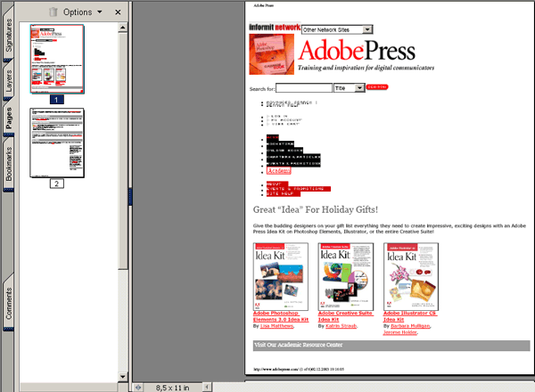This screenshot has width=535, height=392.
Task: Click scroll up arrow in Pages panel
Action: (123, 28)
